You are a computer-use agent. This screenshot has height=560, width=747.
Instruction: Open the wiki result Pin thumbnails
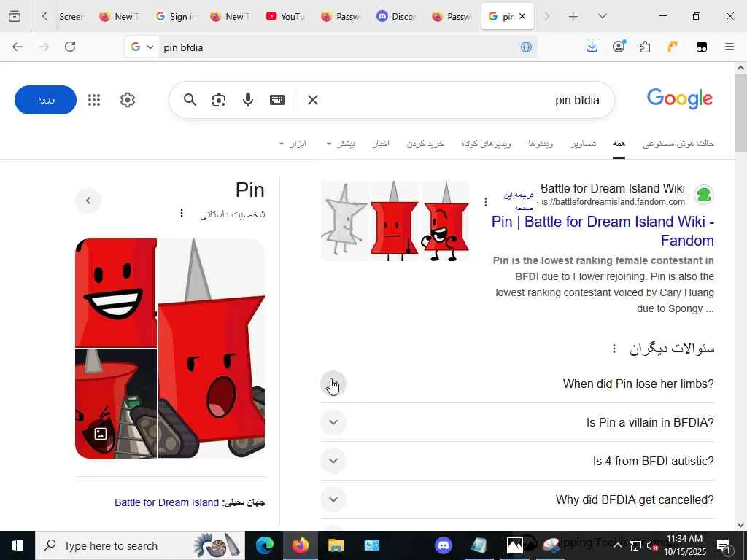395,220
